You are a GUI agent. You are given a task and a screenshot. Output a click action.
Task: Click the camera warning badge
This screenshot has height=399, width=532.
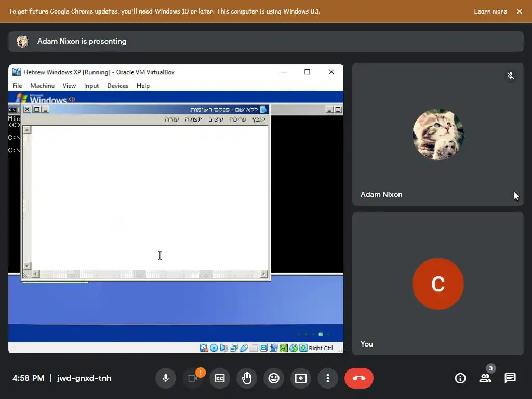(201, 372)
